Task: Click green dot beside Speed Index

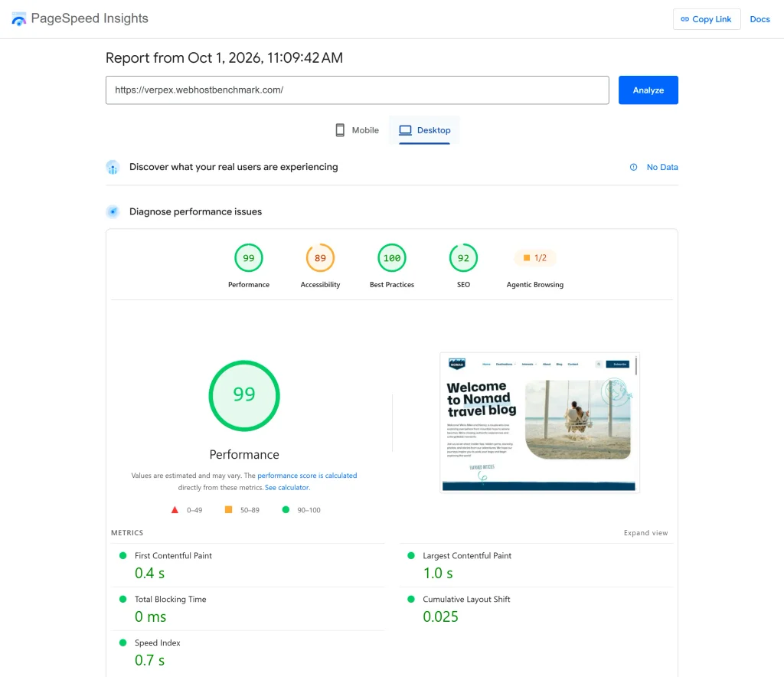Action: coord(123,643)
